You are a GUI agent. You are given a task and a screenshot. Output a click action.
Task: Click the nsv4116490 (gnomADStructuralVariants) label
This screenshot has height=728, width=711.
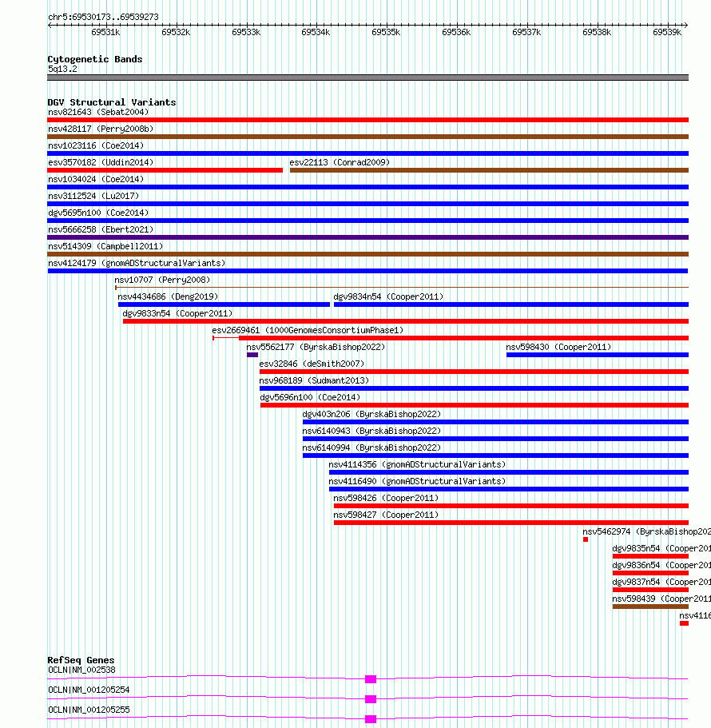click(417, 481)
